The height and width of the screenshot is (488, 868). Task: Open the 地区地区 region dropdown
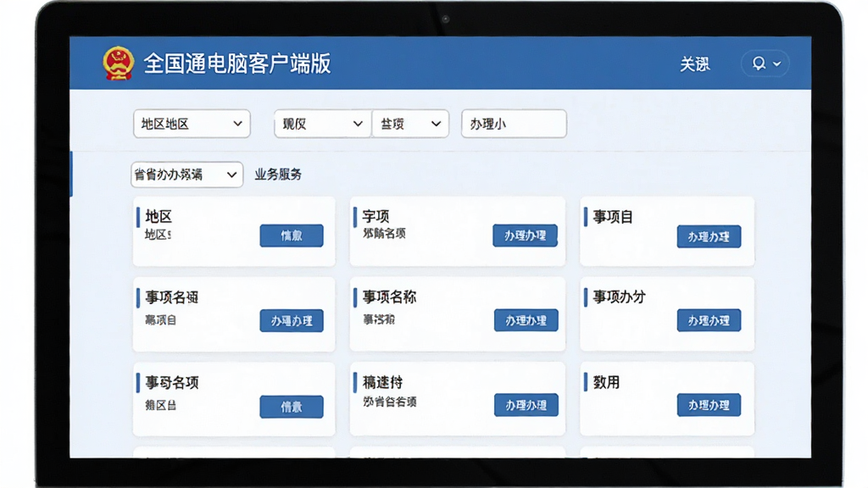click(192, 124)
